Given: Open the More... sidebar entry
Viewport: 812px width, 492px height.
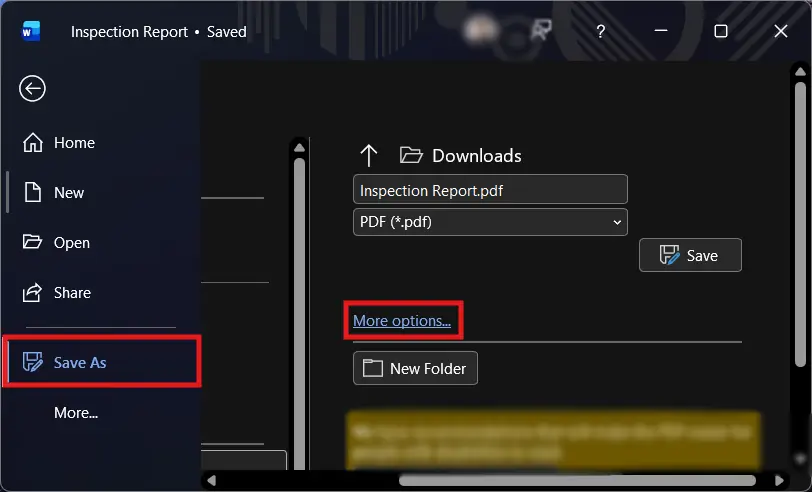Looking at the screenshot, I should pos(76,413).
